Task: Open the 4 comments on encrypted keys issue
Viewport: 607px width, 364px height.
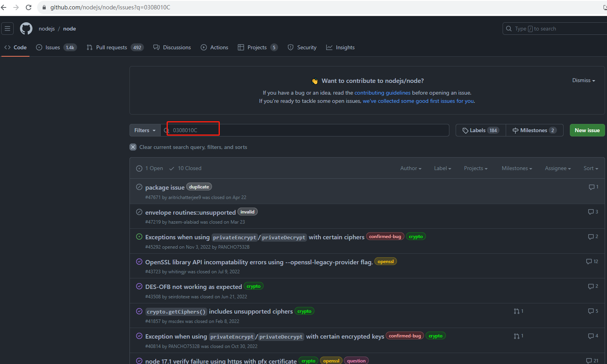Action: coord(593,336)
